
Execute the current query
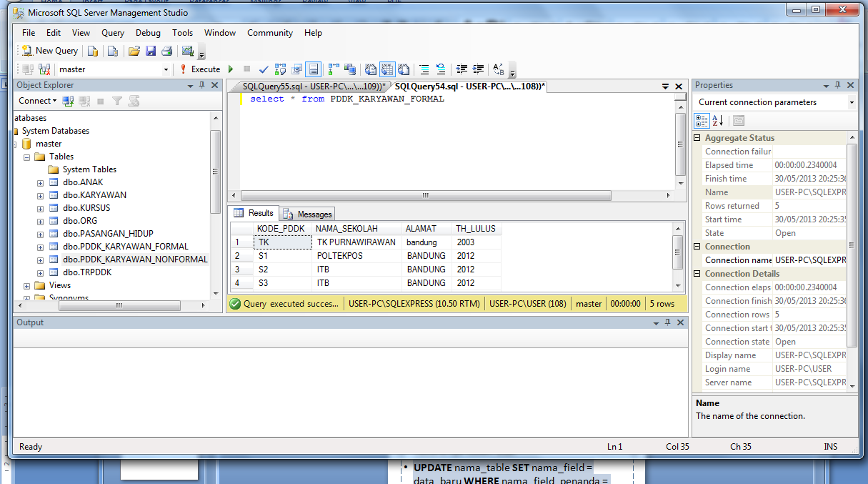199,69
